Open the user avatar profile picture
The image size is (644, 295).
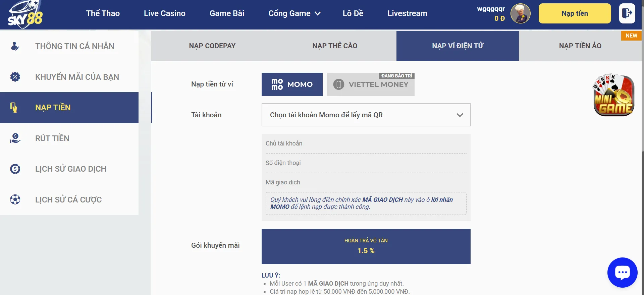click(520, 14)
